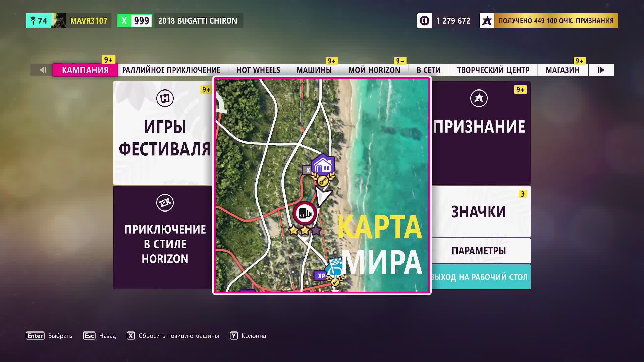Click the ticket icon on Horizon adventure tile
This screenshot has width=644, height=362.
pyautogui.click(x=165, y=203)
